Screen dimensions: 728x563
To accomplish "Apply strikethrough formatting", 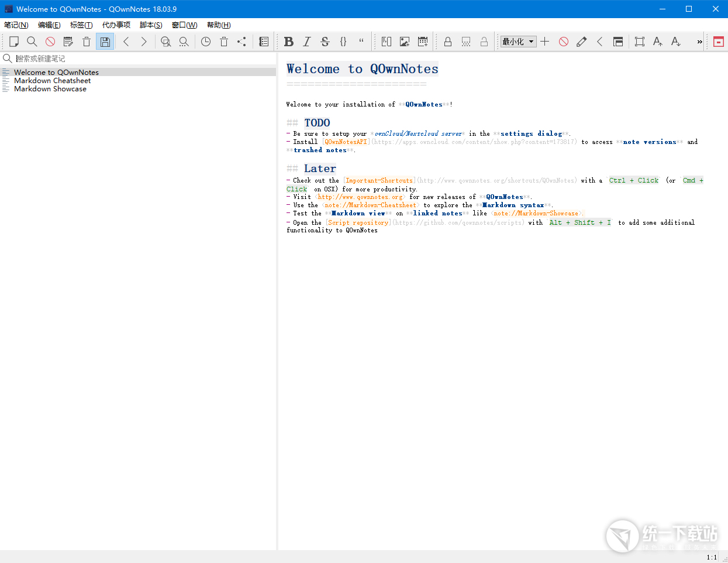I will coord(325,42).
